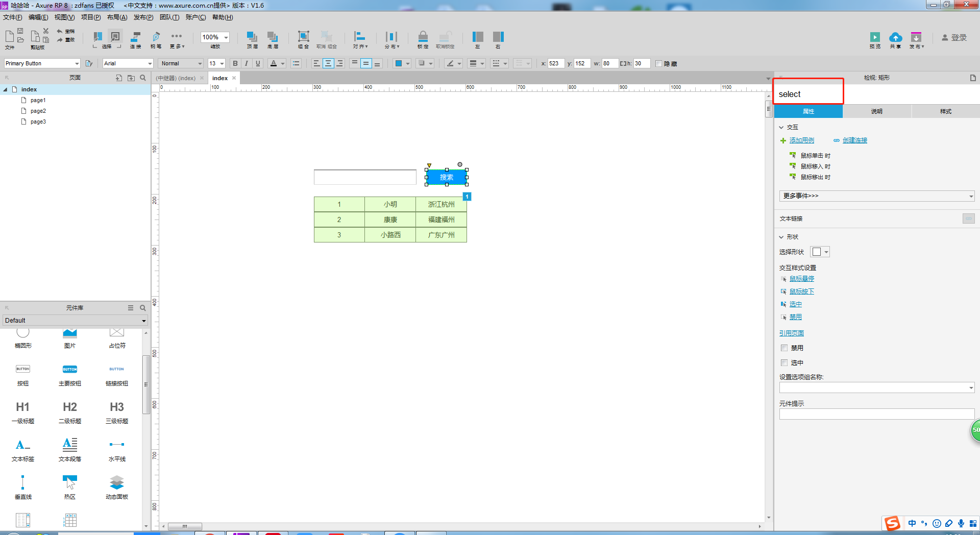Viewport: 980px width, 535px height.
Task: Open the Default library dropdown
Action: tap(76, 321)
